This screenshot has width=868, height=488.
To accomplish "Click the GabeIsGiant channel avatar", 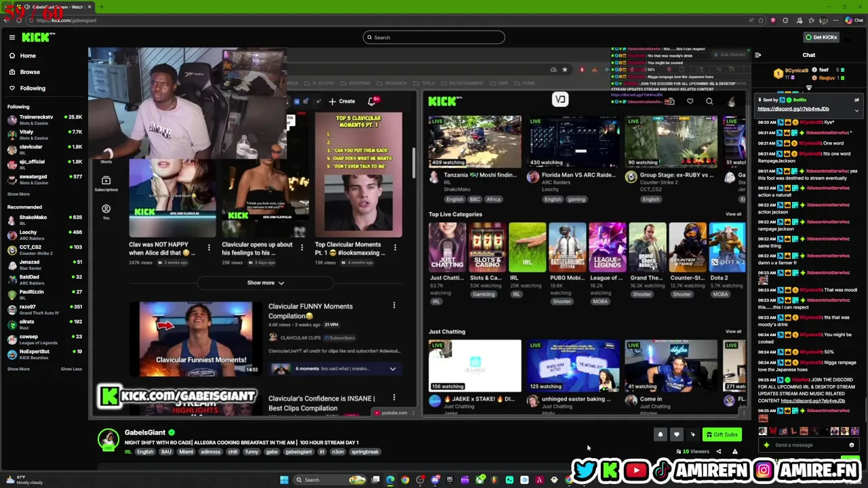I will 108,440.
